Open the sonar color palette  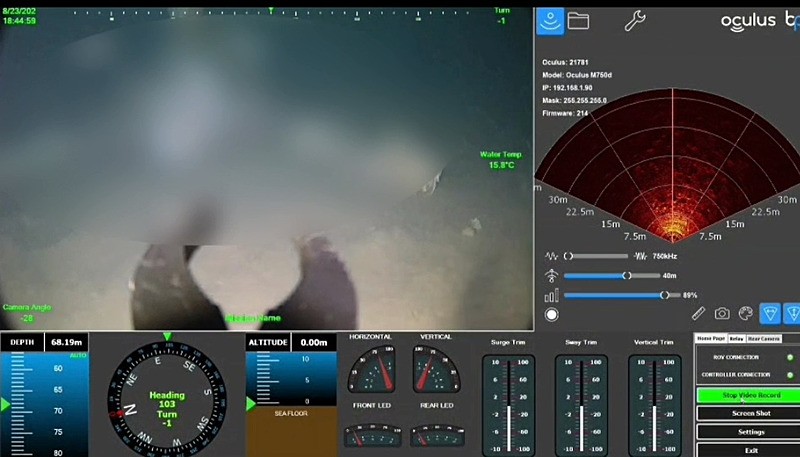click(744, 314)
